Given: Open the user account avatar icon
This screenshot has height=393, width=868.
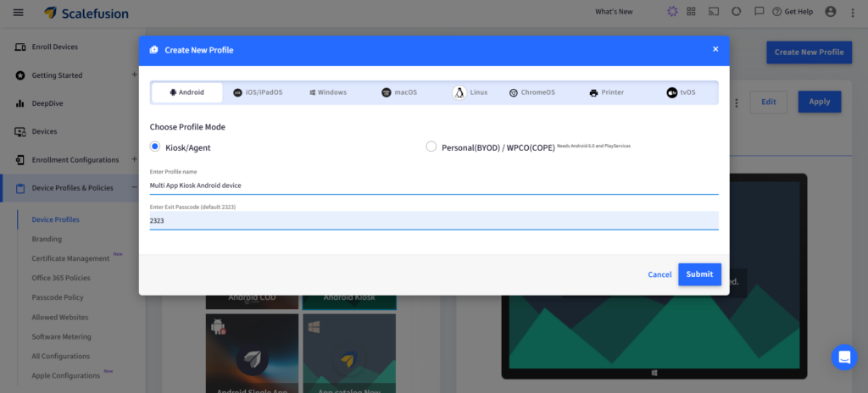Looking at the screenshot, I should (831, 12).
